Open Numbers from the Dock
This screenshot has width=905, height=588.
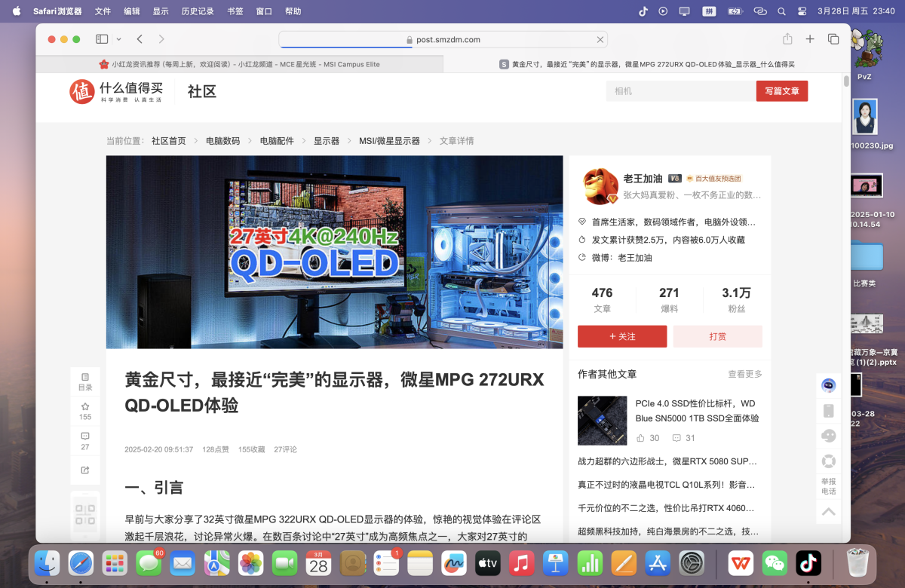click(590, 562)
